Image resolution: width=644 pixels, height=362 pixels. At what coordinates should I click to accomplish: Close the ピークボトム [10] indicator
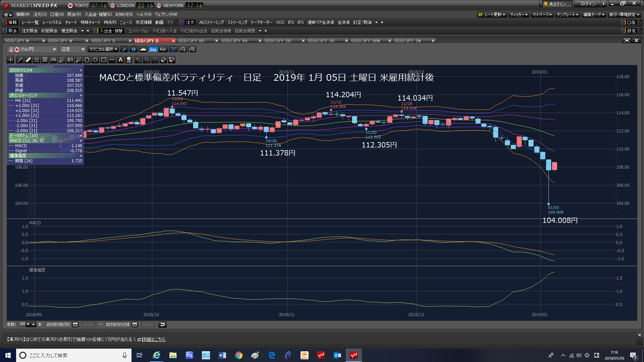[81, 136]
